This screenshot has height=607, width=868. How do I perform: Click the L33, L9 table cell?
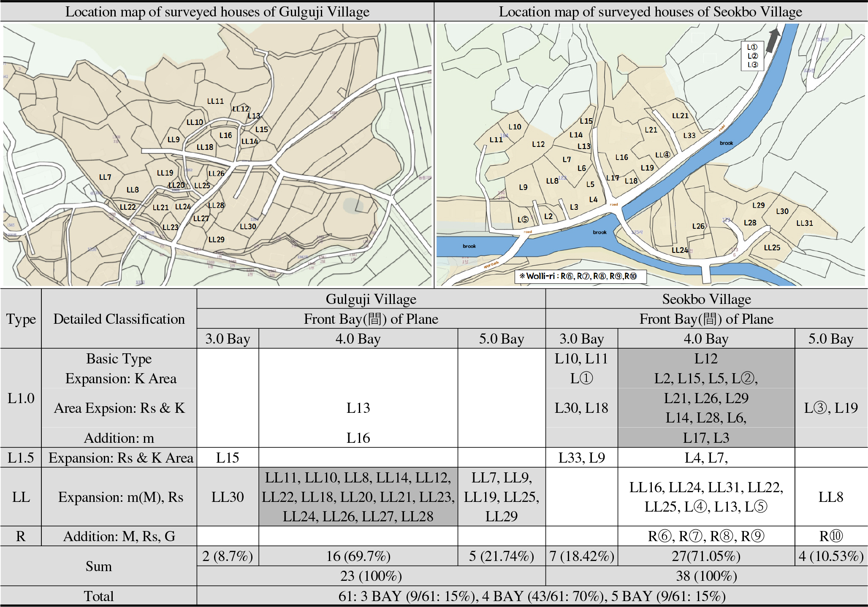(581, 458)
